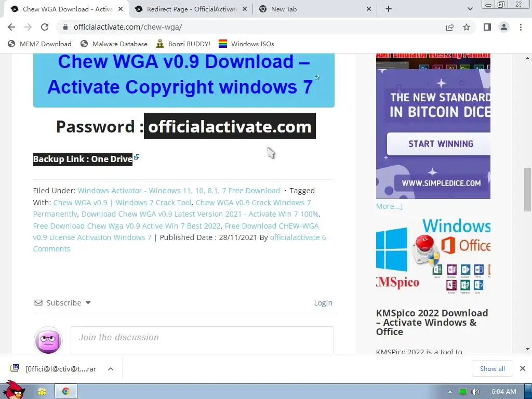Viewport: 532px width, 399px height.
Task: Expand download item options chevron
Action: [x=111, y=369]
